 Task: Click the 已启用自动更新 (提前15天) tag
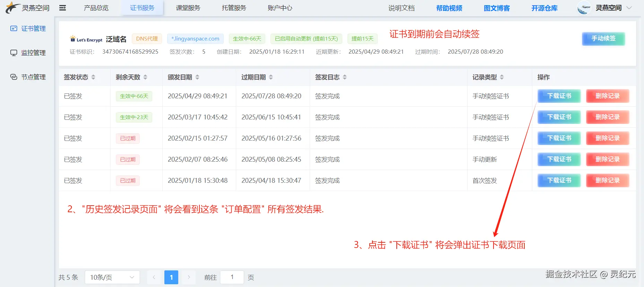(x=306, y=39)
